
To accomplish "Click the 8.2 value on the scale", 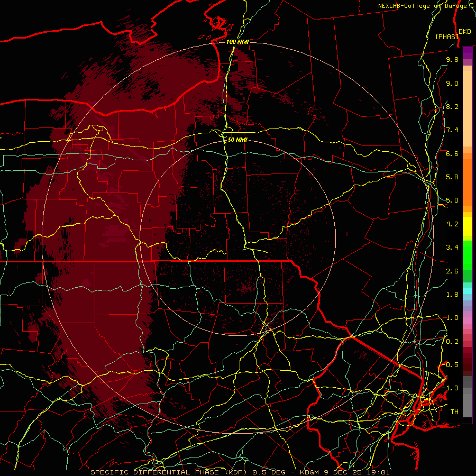I will click(452, 106).
